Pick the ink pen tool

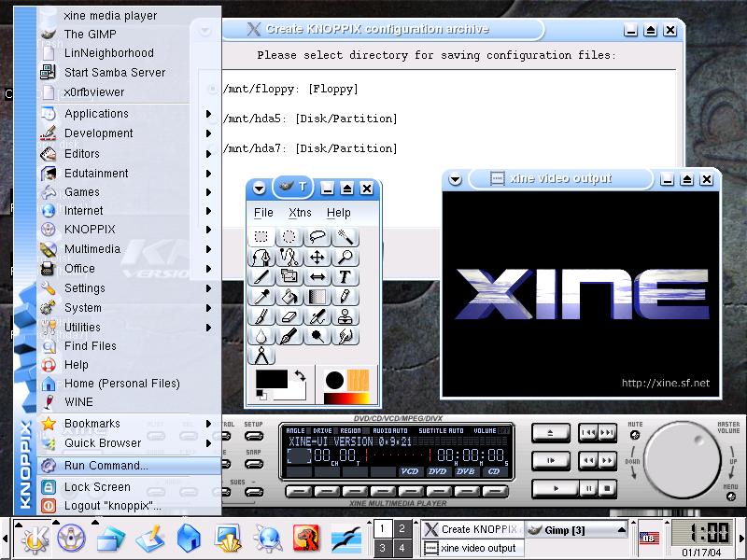click(x=289, y=336)
